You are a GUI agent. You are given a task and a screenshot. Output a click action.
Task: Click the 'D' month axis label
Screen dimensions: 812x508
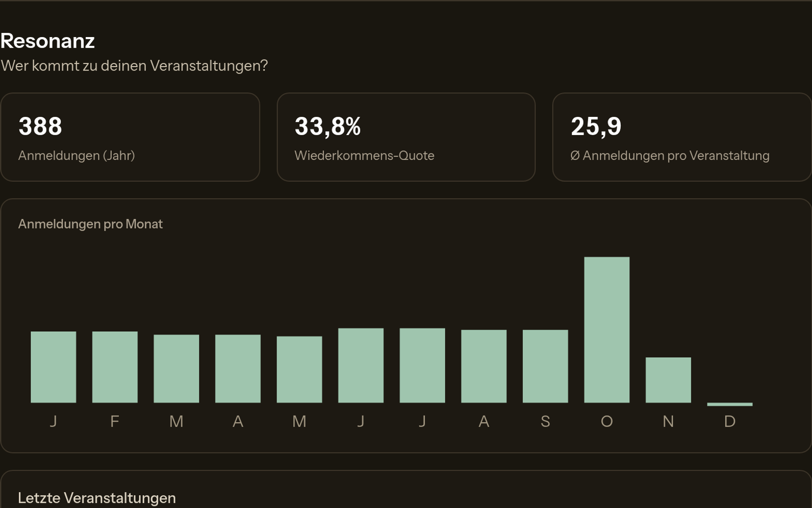click(729, 421)
